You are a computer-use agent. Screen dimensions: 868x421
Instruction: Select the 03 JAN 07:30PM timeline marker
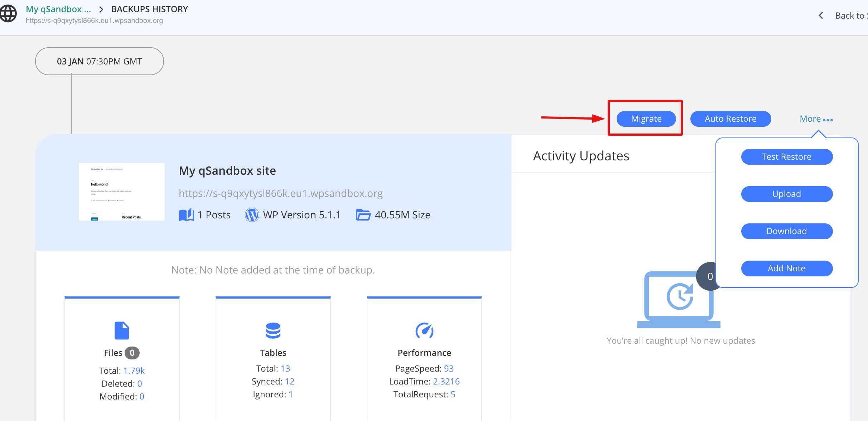click(100, 61)
